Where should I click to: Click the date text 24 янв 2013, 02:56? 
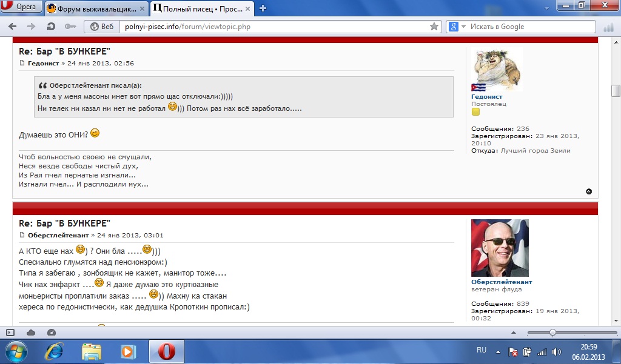tap(101, 64)
